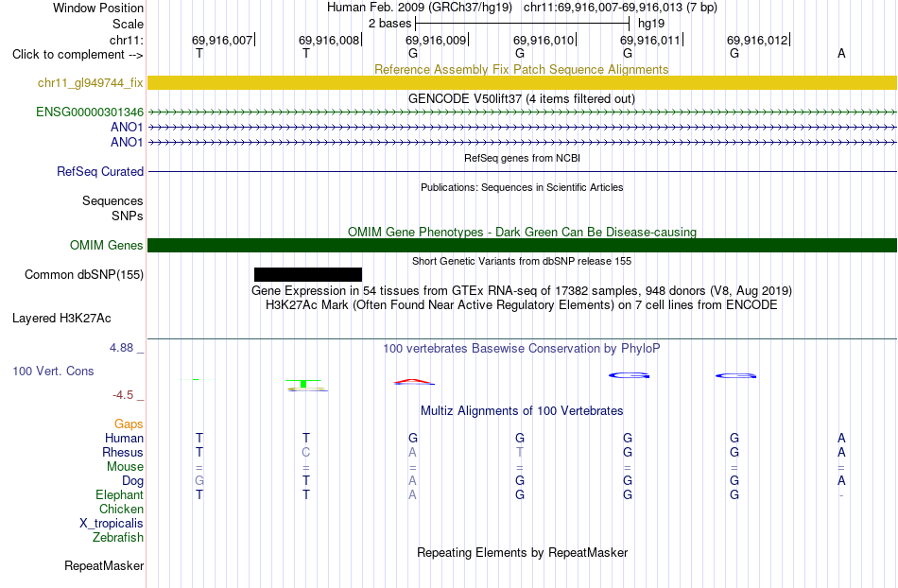898x588 pixels.
Task: Open the Repeating Elements by RepeatMasker title
Action: coord(522,552)
